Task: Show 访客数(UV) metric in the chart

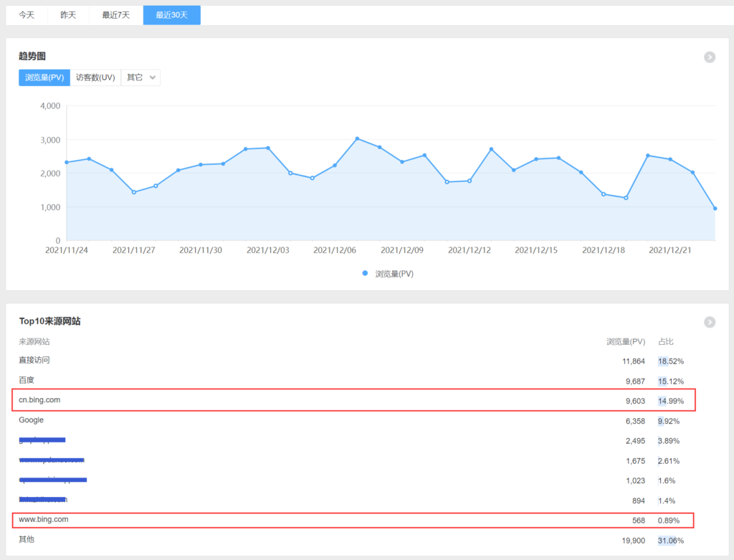Action: pyautogui.click(x=95, y=78)
